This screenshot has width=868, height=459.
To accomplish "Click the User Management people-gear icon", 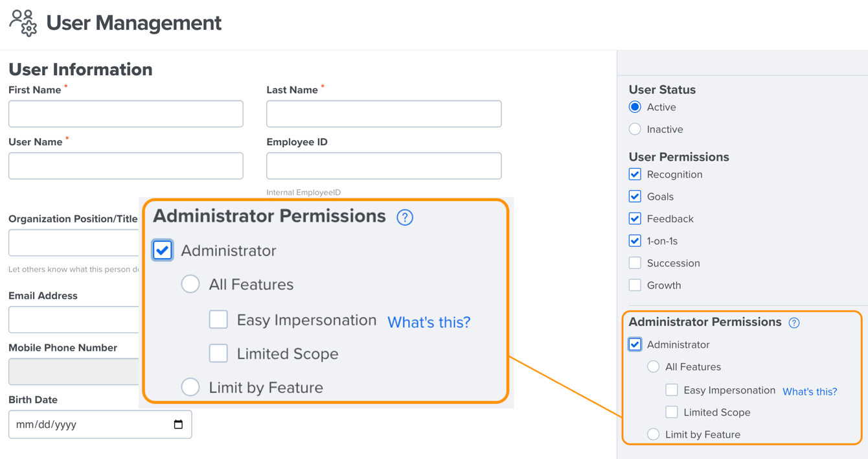I will click(23, 23).
